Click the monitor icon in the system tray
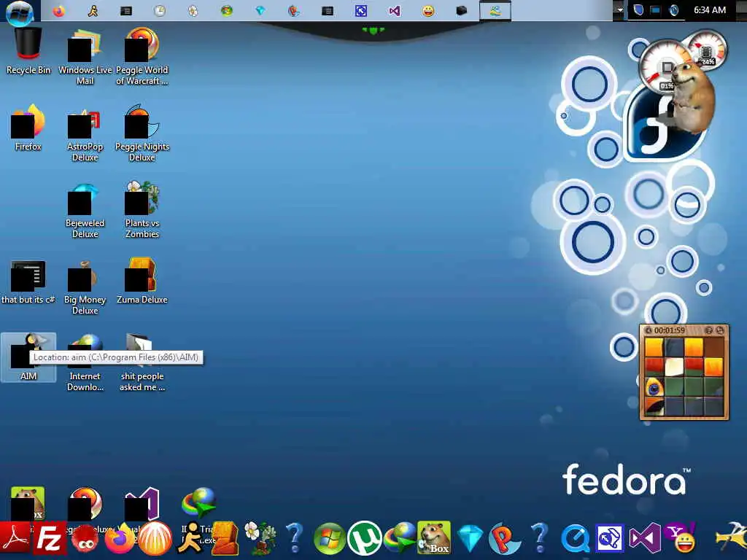747x560 pixels. click(x=656, y=10)
